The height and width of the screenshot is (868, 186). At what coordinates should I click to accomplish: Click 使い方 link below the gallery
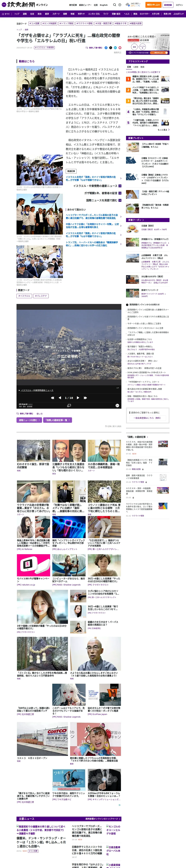point(40,413)
